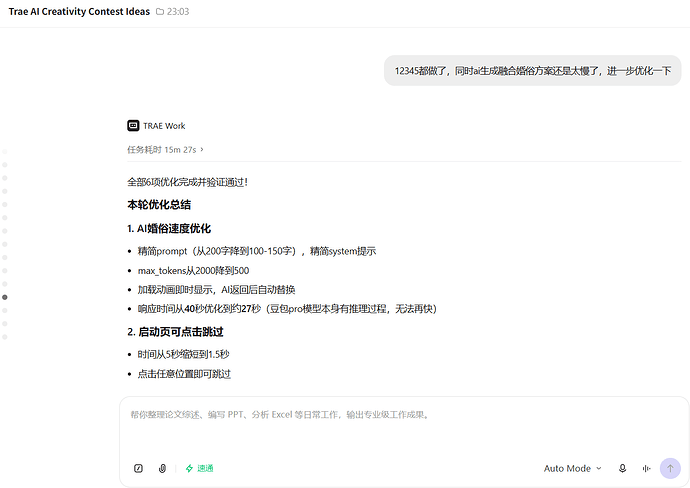Click the user message bubble starting 12345都做了
690x488 pixels.
[532, 70]
